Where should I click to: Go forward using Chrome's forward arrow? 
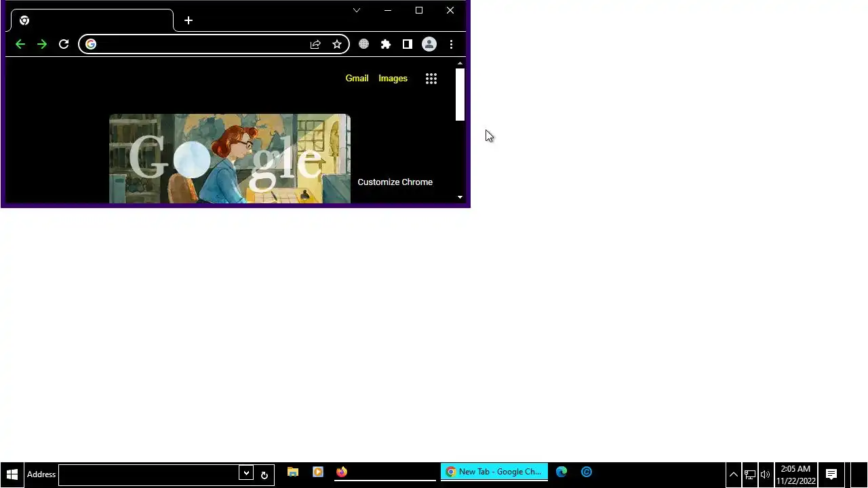pos(42,44)
